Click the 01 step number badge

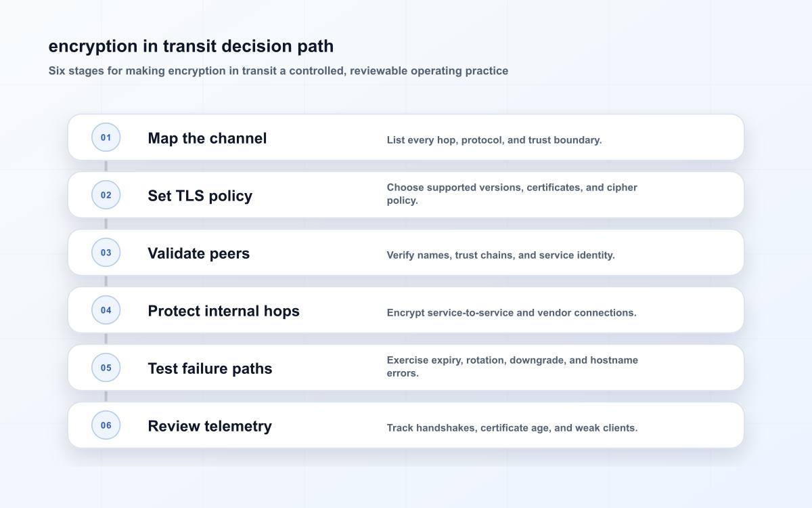tap(106, 137)
